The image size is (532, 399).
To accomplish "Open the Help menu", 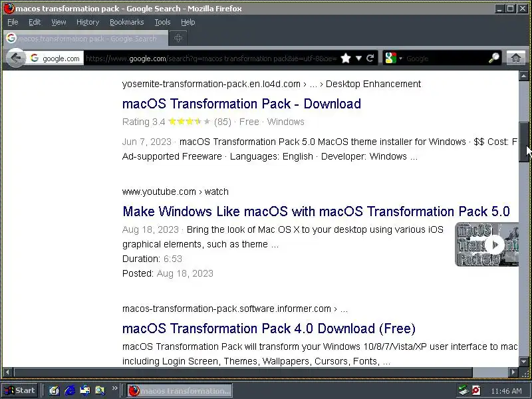I will click(188, 22).
